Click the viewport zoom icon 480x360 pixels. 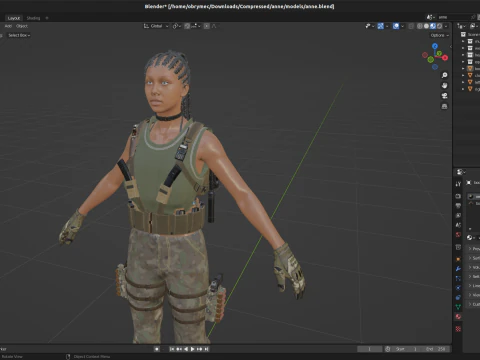(444, 75)
